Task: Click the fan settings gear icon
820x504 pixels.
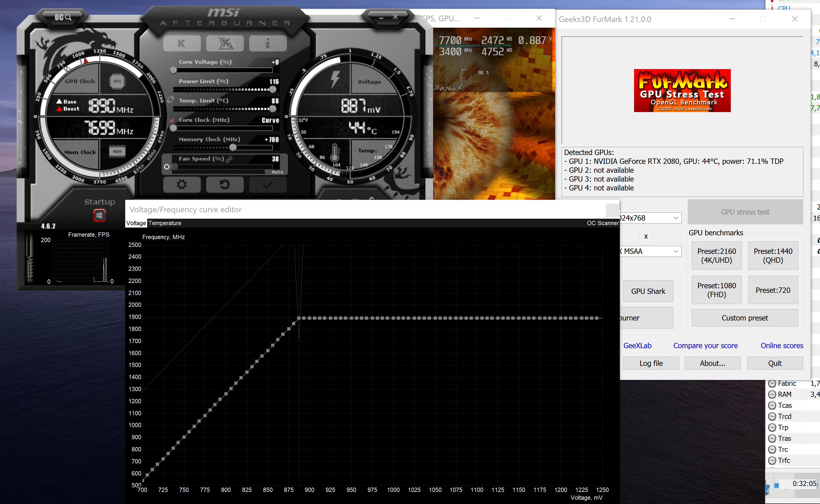Action: tap(167, 167)
